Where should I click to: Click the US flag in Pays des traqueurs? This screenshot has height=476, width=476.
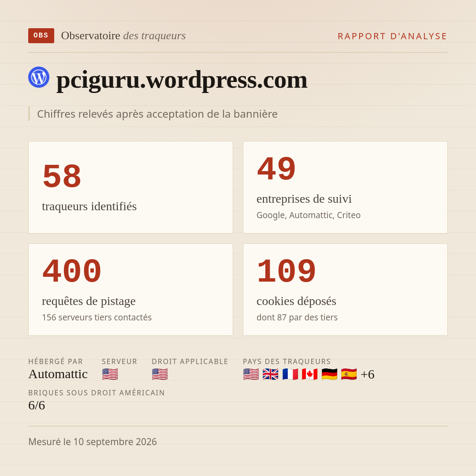[x=251, y=374]
